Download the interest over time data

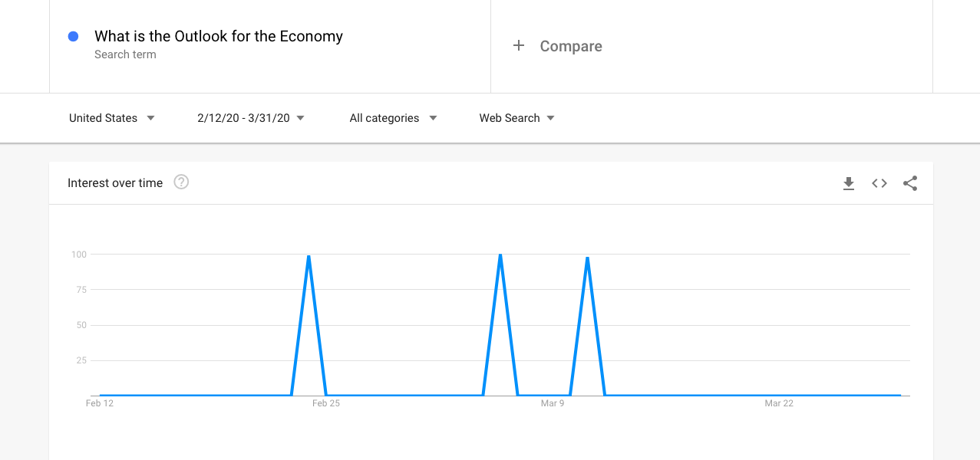point(848,183)
